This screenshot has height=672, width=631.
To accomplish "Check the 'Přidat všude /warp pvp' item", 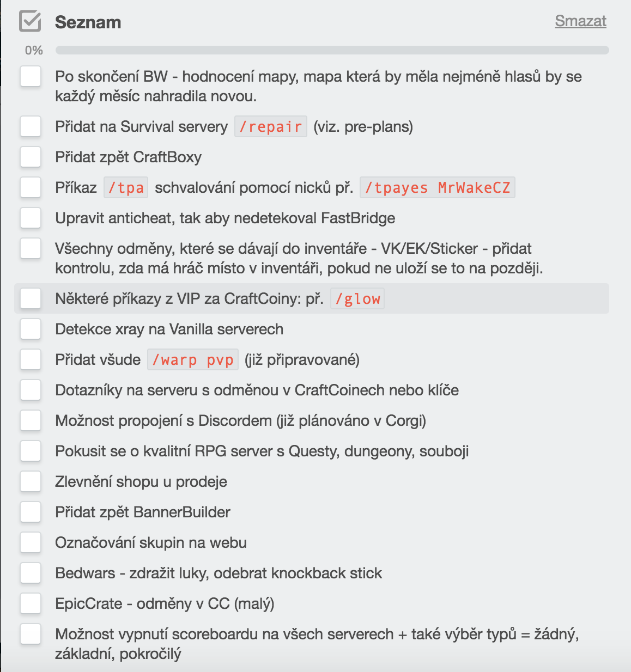I will coord(31,359).
